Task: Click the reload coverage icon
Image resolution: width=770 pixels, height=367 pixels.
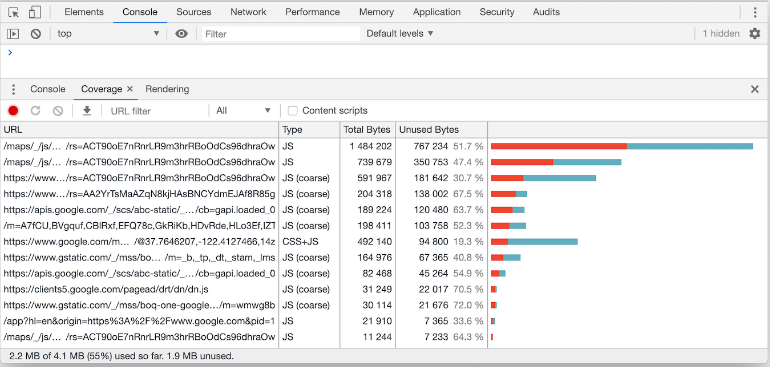Action: (x=35, y=111)
